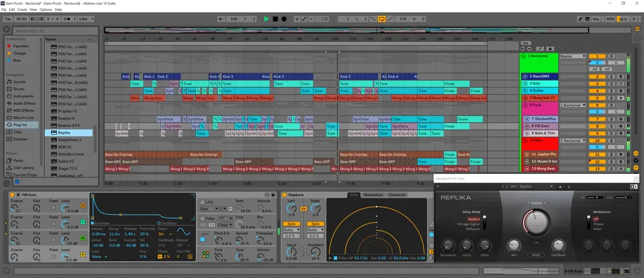Open the FM algorithm selector icon
644x278 pixels.
click(206, 254)
